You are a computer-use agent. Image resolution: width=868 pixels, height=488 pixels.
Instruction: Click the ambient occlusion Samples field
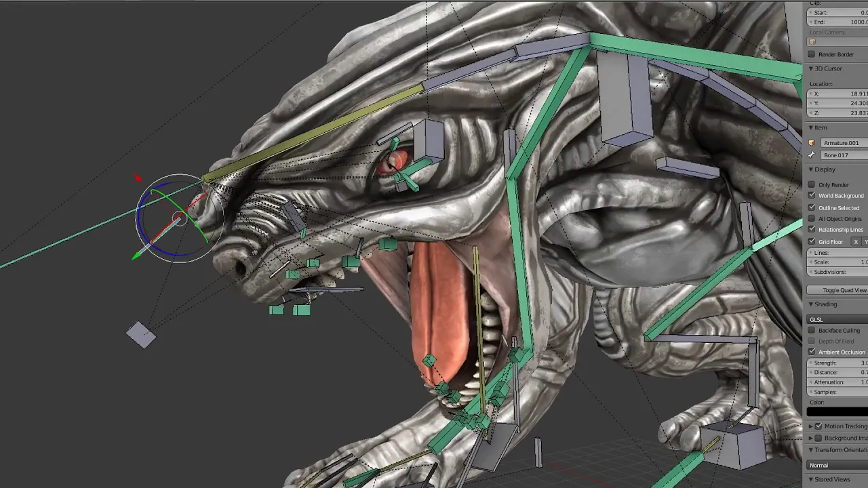tap(837, 392)
